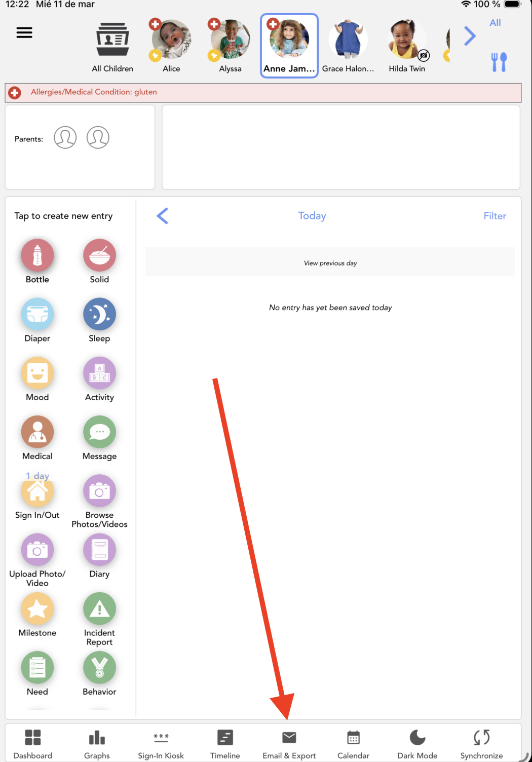Click the Today date header
The image size is (532, 762).
coord(312,216)
